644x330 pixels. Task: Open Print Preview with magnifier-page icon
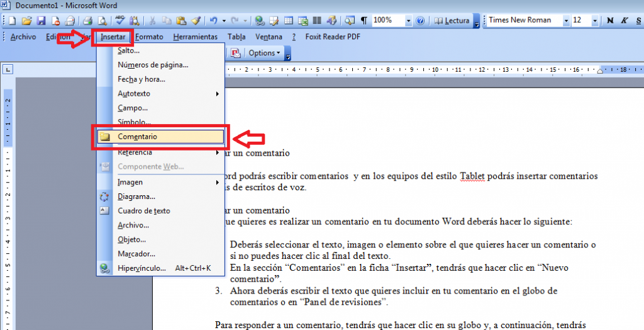[x=102, y=20]
